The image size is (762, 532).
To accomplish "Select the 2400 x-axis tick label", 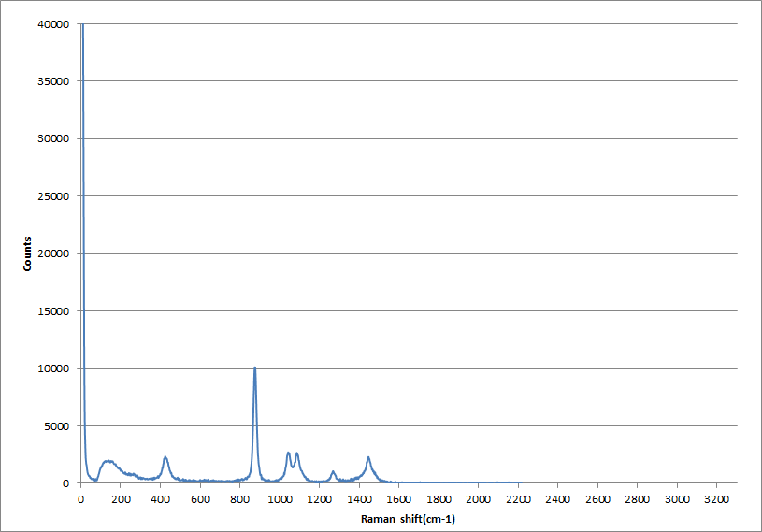I will [557, 498].
